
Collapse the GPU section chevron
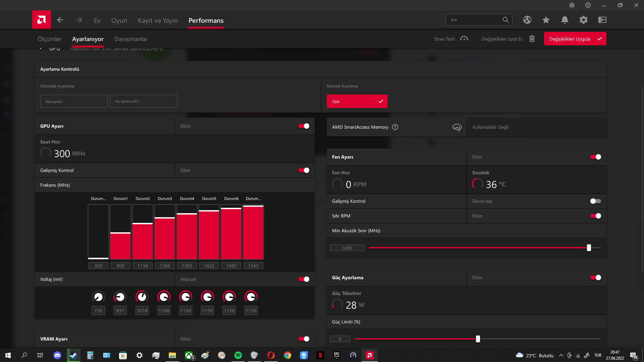click(41, 49)
